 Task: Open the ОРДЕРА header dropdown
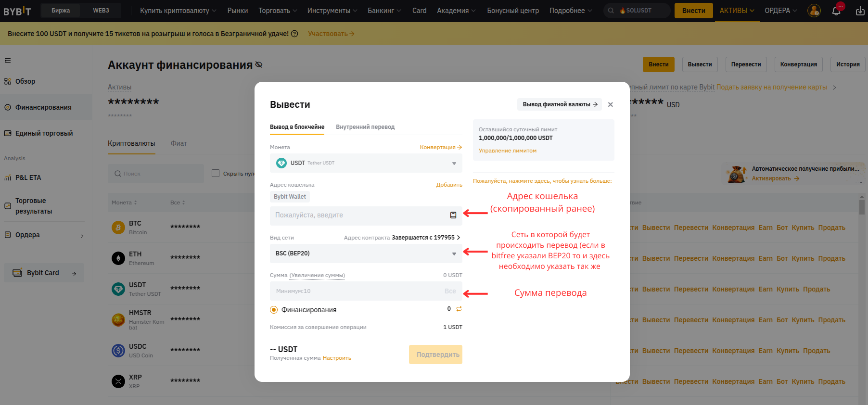pos(780,11)
